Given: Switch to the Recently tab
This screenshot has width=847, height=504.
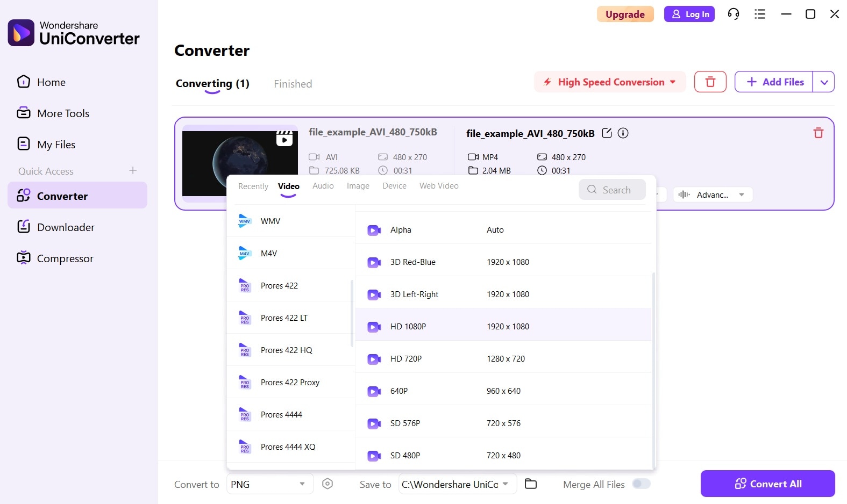Looking at the screenshot, I should 253,186.
